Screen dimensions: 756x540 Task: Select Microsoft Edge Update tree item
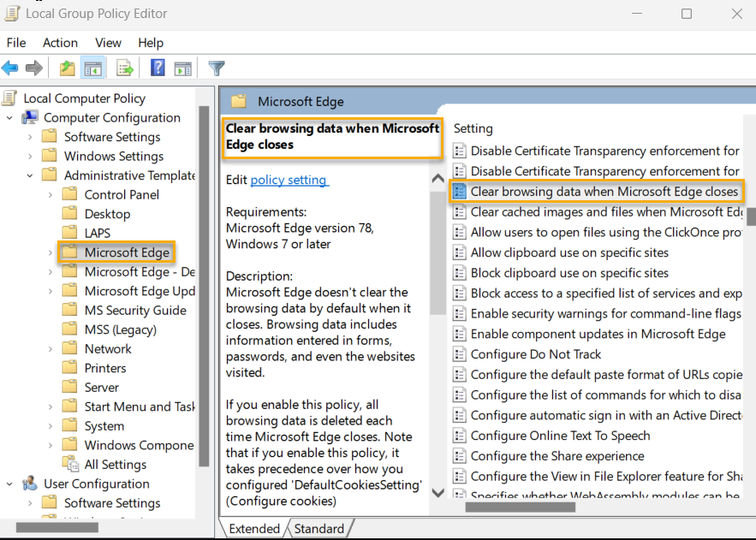click(140, 291)
